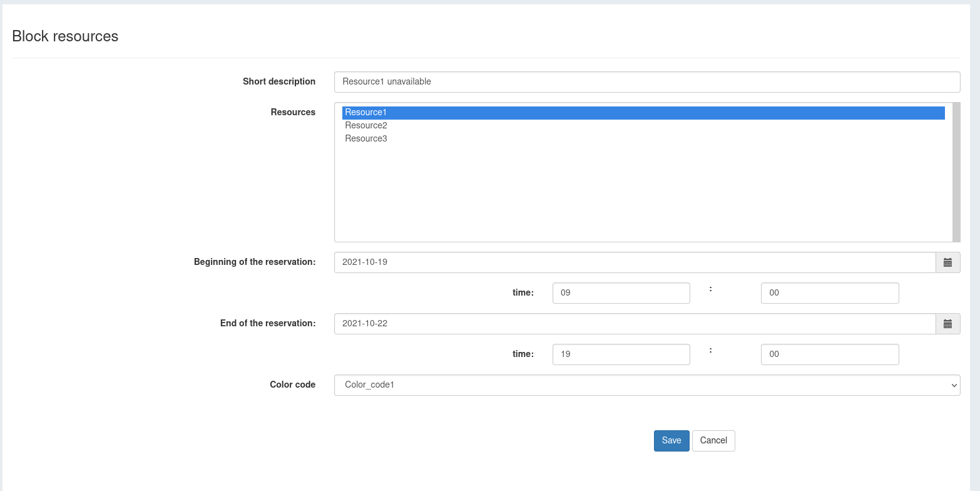The height and width of the screenshot is (491, 980).
Task: Focus the end date field 2021-10-22
Action: coord(635,324)
